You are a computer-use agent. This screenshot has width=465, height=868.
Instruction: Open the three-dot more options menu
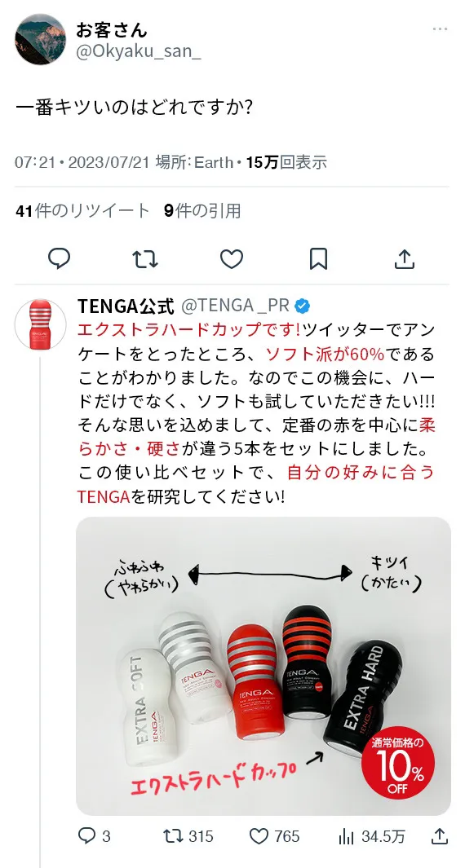pos(440,29)
